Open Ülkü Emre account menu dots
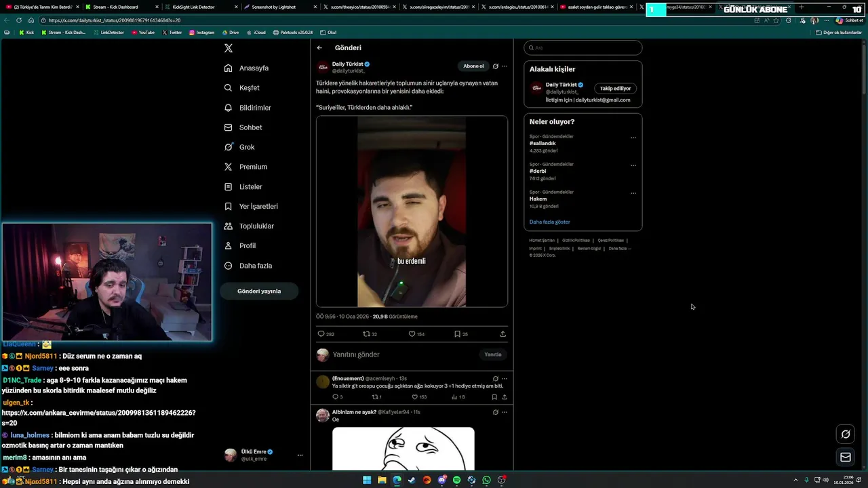868x488 pixels. (x=300, y=455)
